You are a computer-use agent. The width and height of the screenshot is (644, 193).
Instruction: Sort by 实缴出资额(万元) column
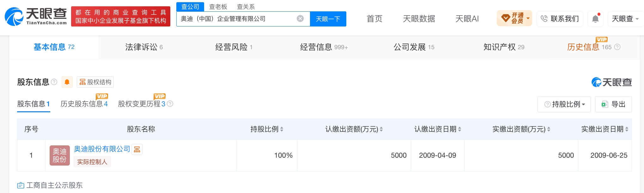point(549,129)
